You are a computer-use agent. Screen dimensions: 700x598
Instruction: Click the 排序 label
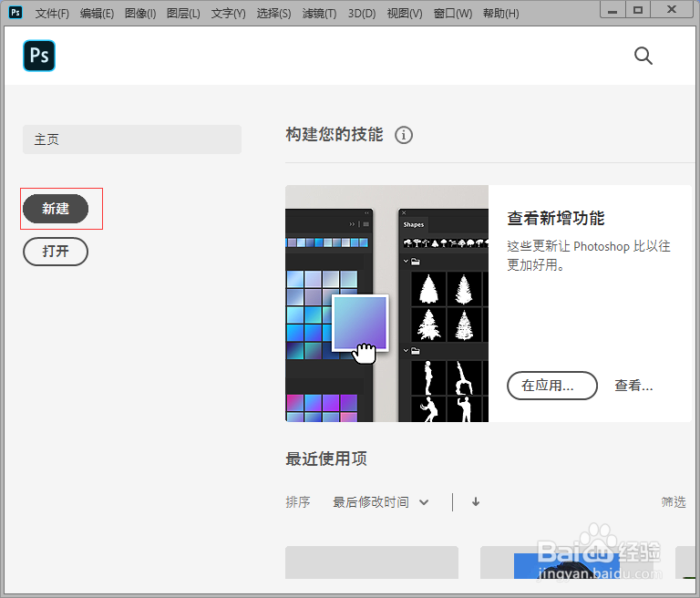pos(298,502)
